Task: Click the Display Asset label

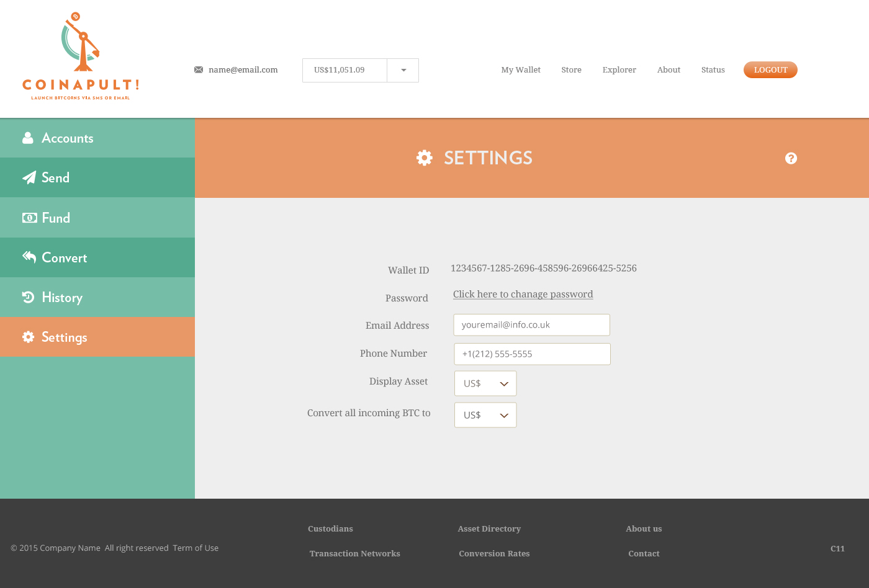Action: click(x=398, y=381)
